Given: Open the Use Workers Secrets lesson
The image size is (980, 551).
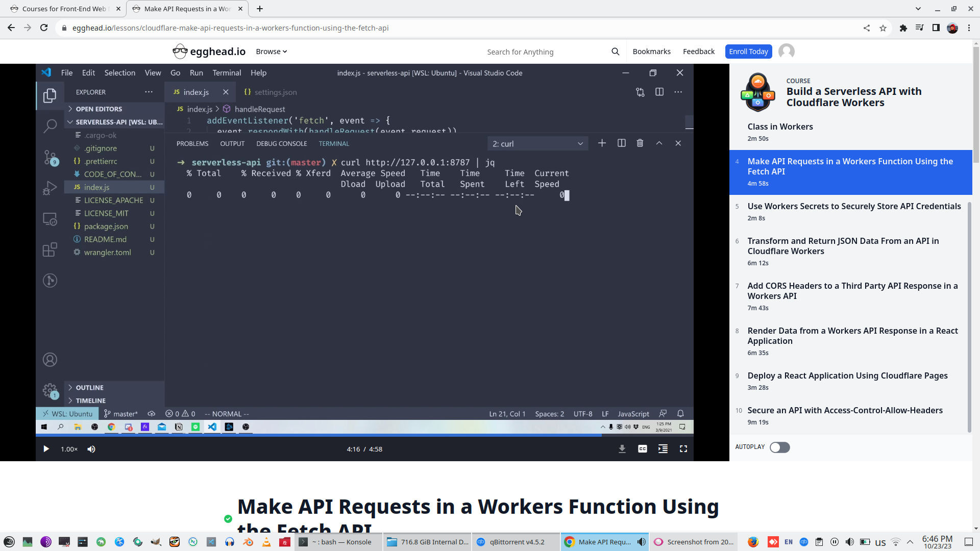Looking at the screenshot, I should pos(853,206).
